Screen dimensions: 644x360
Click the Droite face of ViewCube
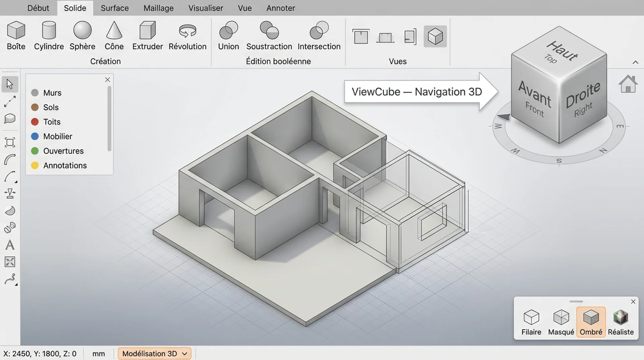(x=583, y=99)
